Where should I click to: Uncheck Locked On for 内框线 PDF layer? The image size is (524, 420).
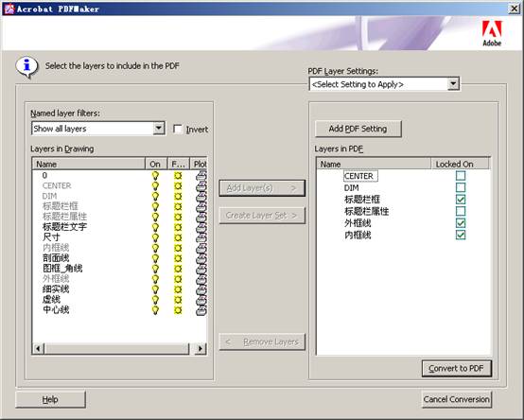tap(461, 235)
